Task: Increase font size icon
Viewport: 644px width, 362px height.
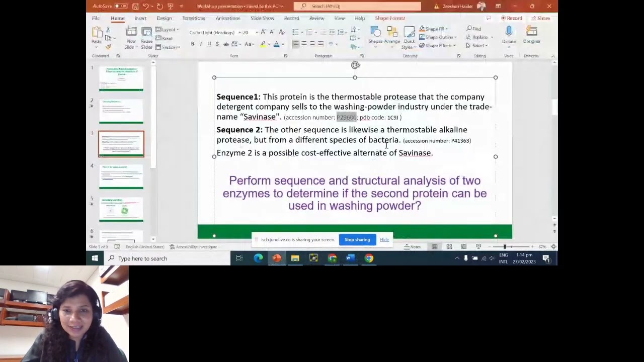Action: click(x=264, y=32)
